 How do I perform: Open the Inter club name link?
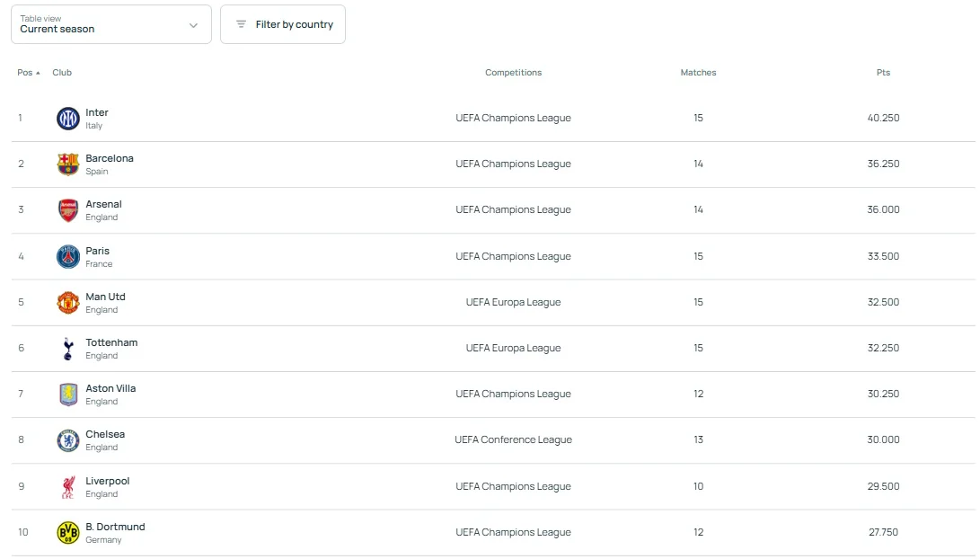(x=97, y=112)
